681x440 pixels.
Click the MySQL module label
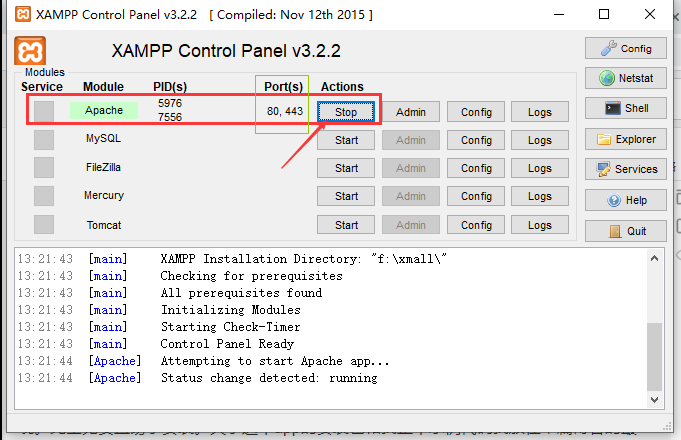[103, 139]
